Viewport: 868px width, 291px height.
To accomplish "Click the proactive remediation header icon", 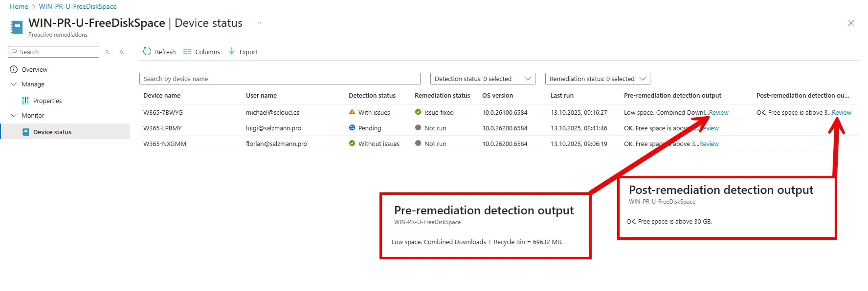I will click(17, 27).
